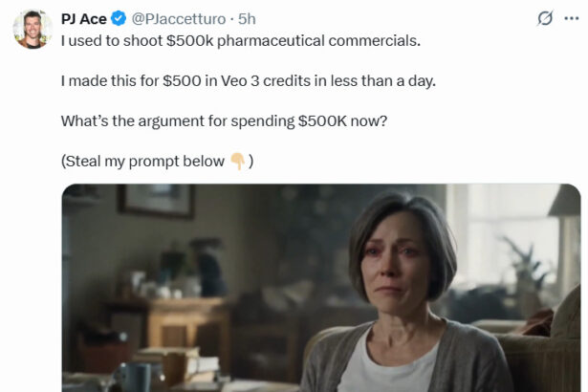This screenshot has width=588, height=392.
Task: Click the picture frame in the video
Action: [156, 201]
